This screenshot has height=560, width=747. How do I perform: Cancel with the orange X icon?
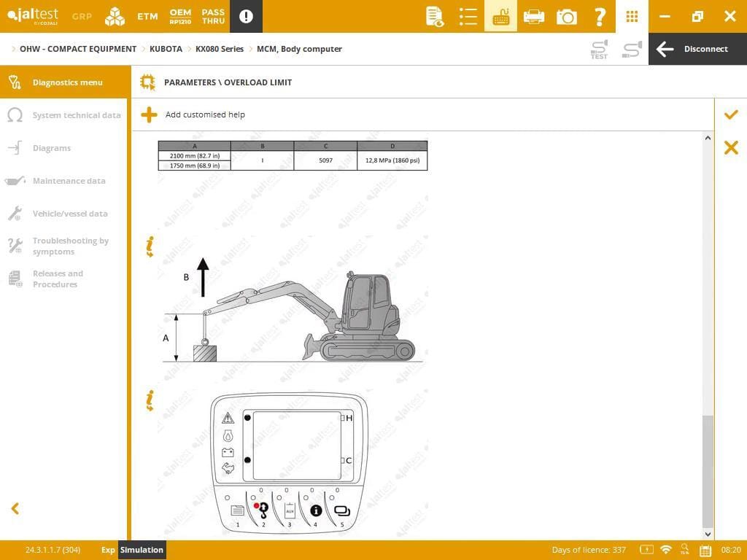tap(730, 148)
